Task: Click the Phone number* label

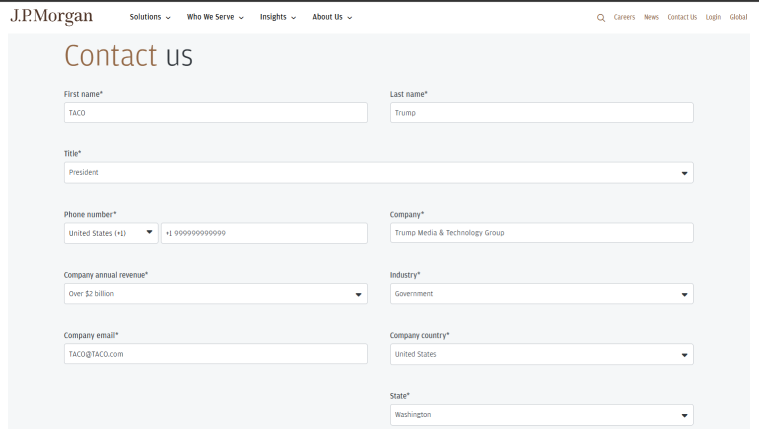Action: click(90, 214)
